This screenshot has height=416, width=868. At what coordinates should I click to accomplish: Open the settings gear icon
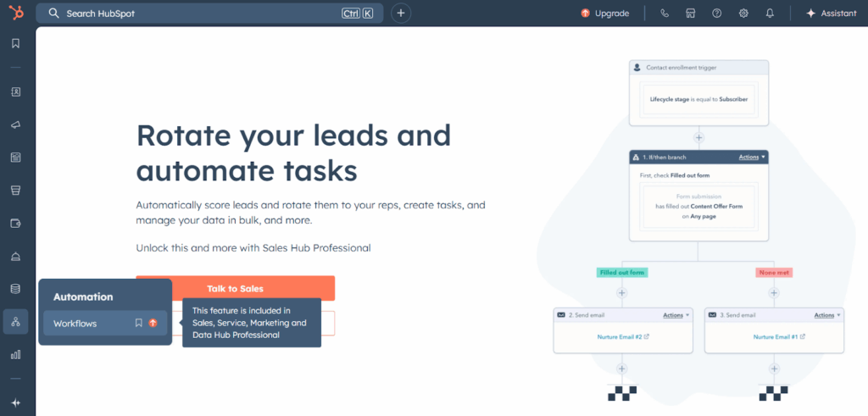[x=743, y=14]
